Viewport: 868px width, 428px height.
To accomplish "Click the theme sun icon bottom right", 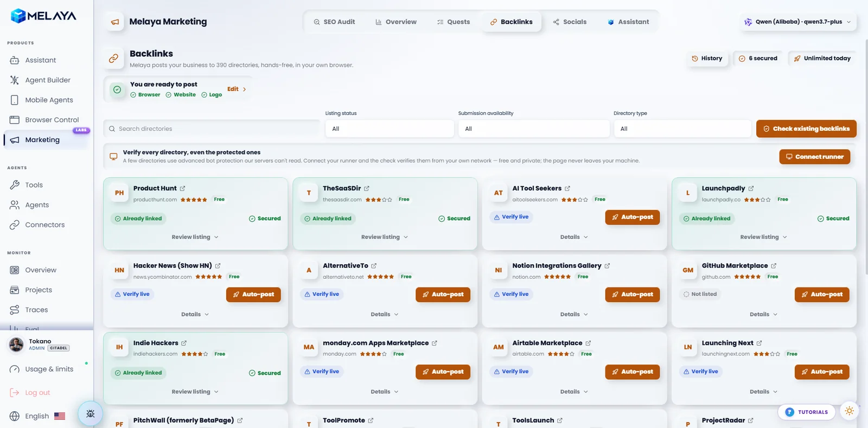I will pos(850,411).
